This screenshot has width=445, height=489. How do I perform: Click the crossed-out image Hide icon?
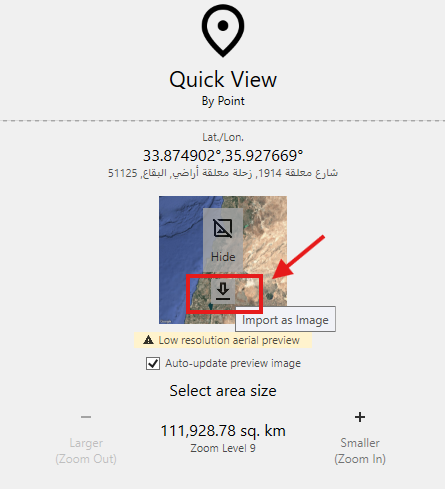click(223, 228)
